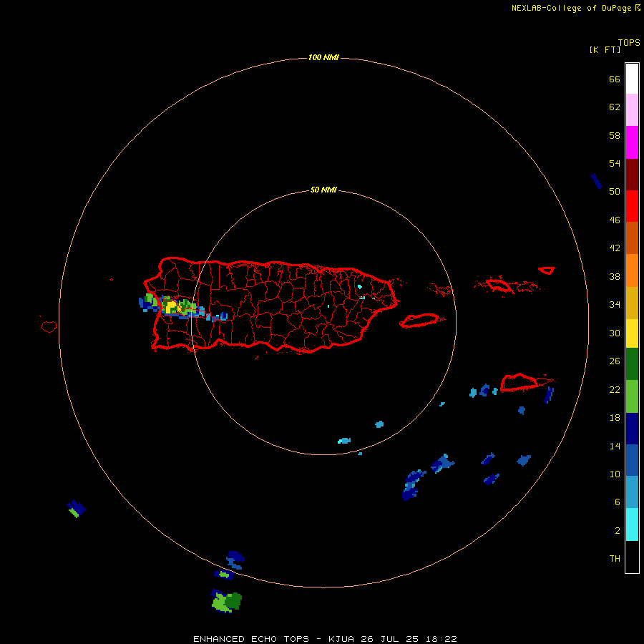Click the 2 legend value

[x=618, y=531]
